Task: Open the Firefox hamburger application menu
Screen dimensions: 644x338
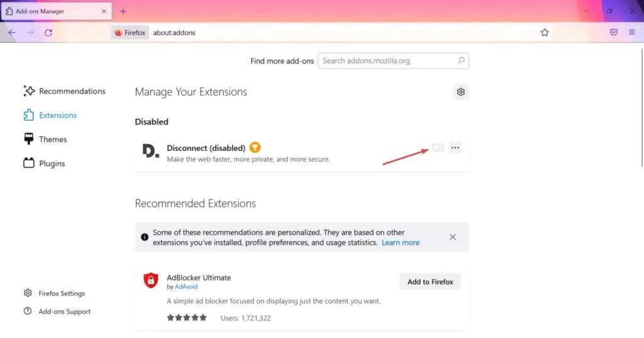Action: point(631,32)
